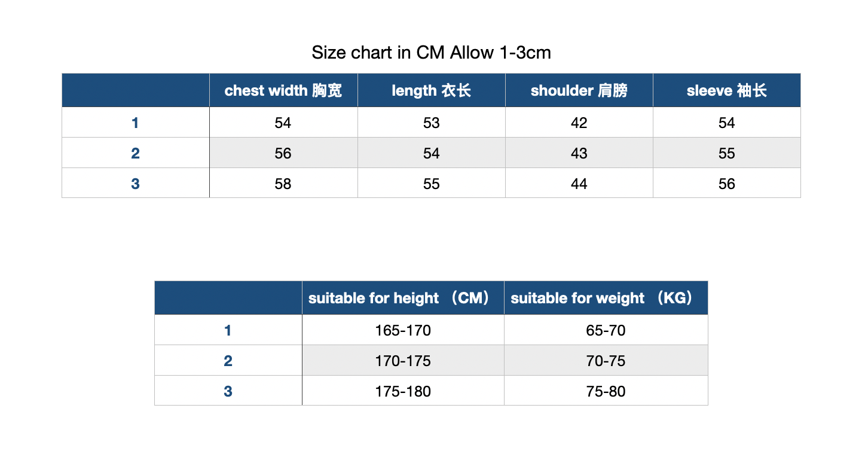Select the 'length 衣长' header cell

pyautogui.click(x=431, y=90)
